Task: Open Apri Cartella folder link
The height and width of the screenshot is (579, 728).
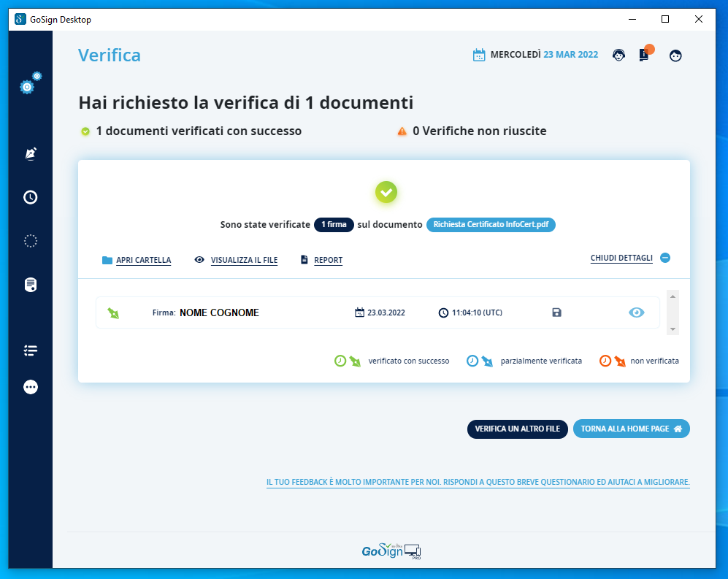Action: tap(142, 260)
